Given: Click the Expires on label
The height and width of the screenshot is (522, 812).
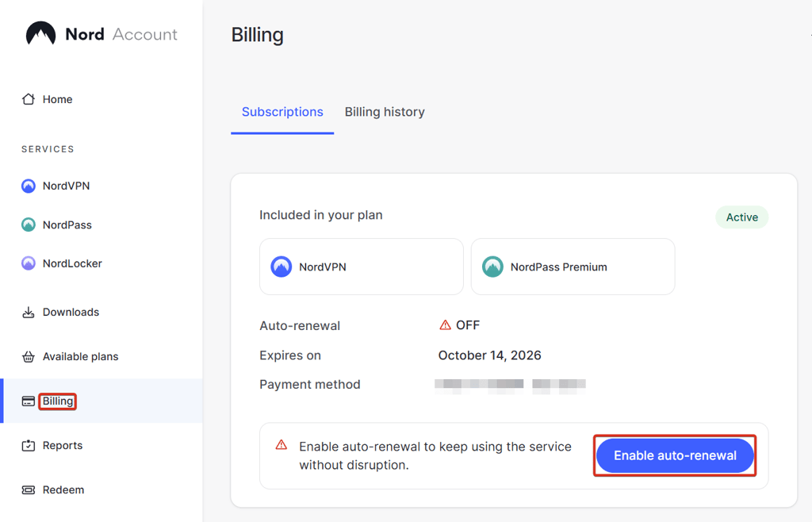Looking at the screenshot, I should click(290, 355).
